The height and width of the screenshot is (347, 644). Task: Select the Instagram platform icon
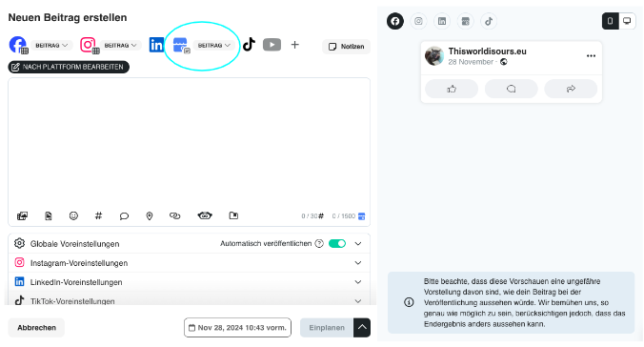pyautogui.click(x=90, y=45)
